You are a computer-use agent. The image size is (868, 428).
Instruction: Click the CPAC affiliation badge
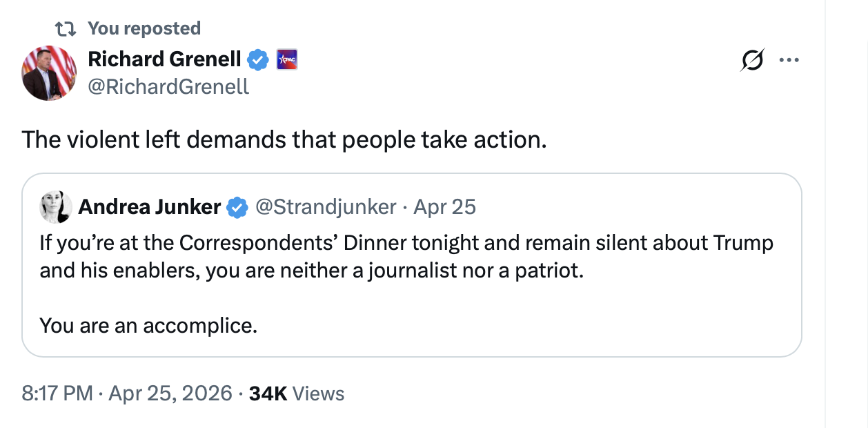click(286, 60)
